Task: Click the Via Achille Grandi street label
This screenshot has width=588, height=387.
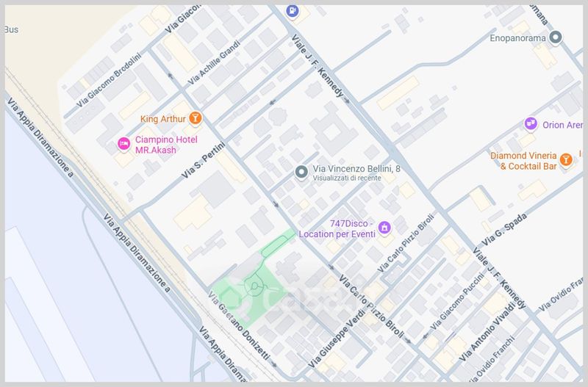Action: coord(213,62)
